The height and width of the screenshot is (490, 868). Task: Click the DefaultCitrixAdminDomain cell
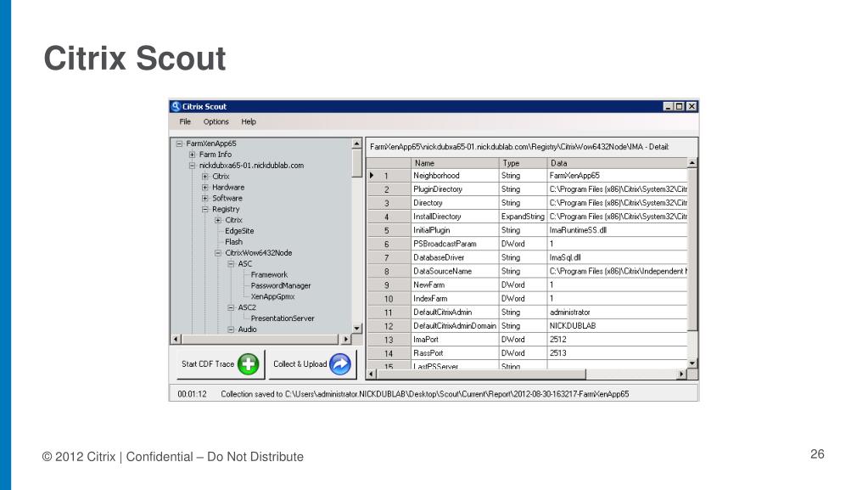(455, 326)
